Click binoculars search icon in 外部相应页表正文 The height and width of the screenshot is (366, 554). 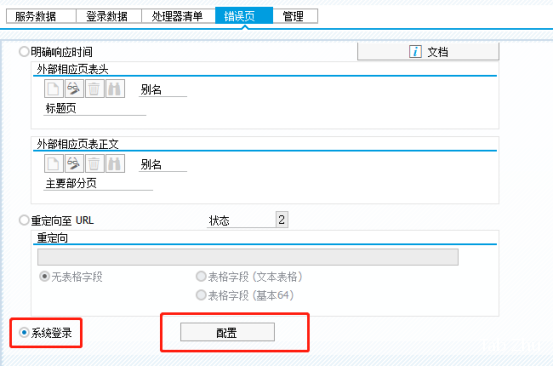tap(115, 163)
